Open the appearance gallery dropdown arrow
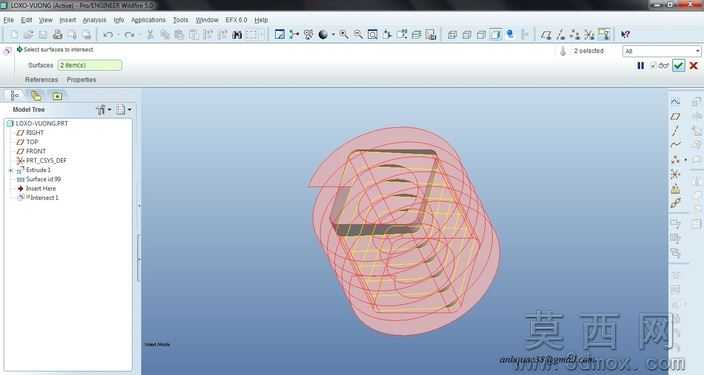Viewport: 704px width, 375px height. click(333, 35)
